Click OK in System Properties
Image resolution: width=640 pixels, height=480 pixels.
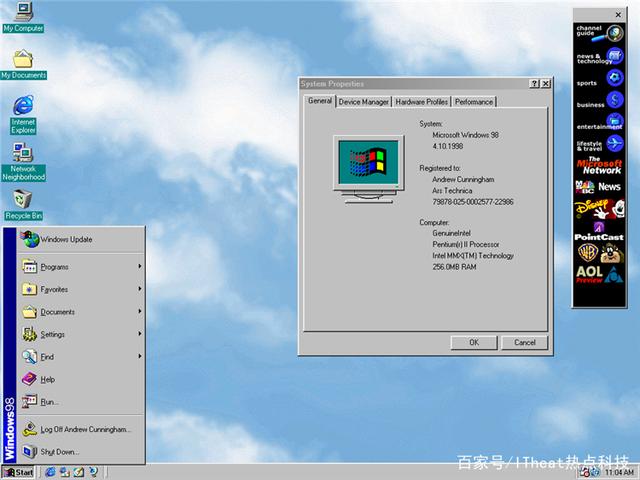tap(474, 342)
